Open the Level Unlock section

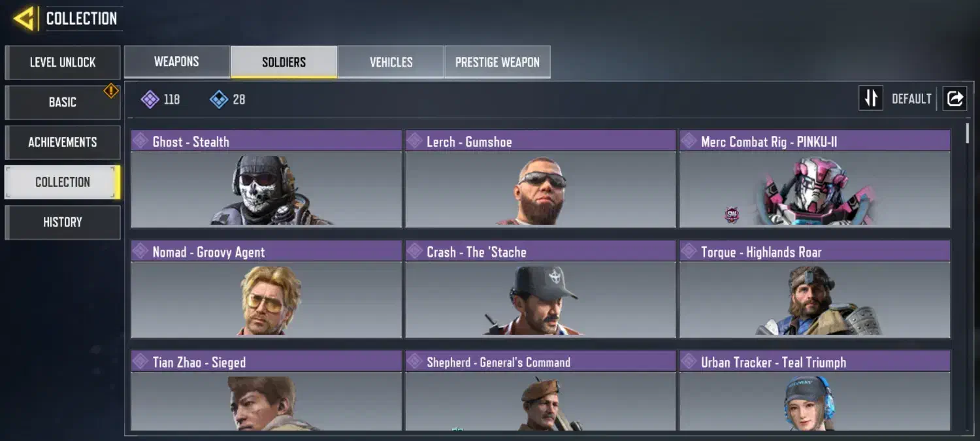[63, 62]
